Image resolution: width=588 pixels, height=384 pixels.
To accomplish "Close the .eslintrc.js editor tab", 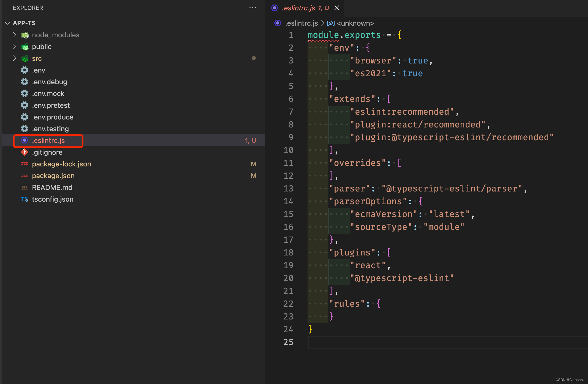I will [337, 8].
